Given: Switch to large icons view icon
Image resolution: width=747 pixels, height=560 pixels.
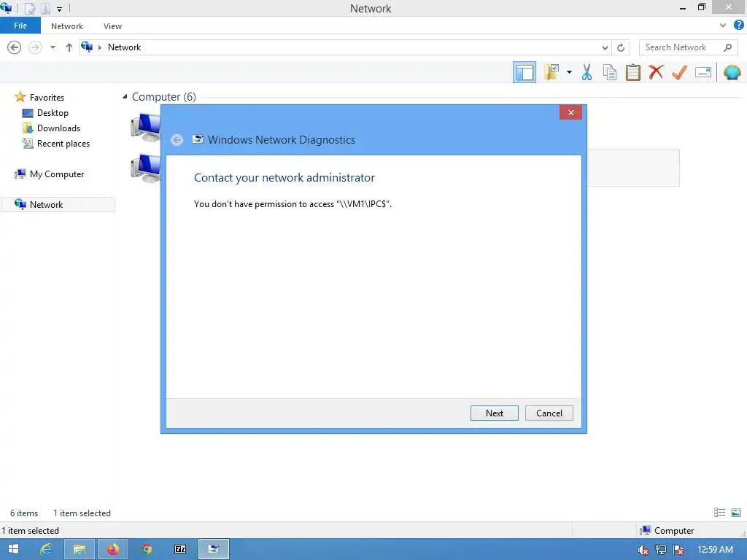Looking at the screenshot, I should [736, 513].
